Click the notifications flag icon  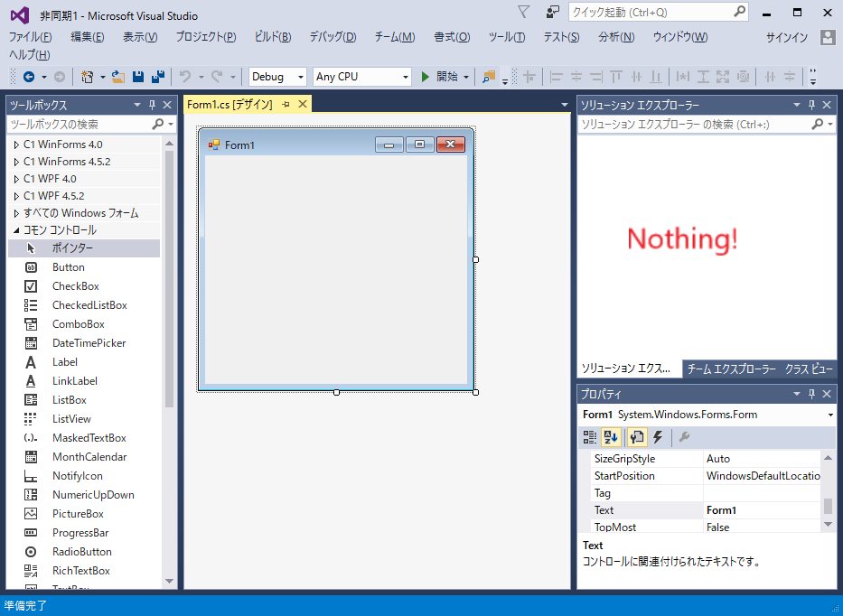pos(523,12)
